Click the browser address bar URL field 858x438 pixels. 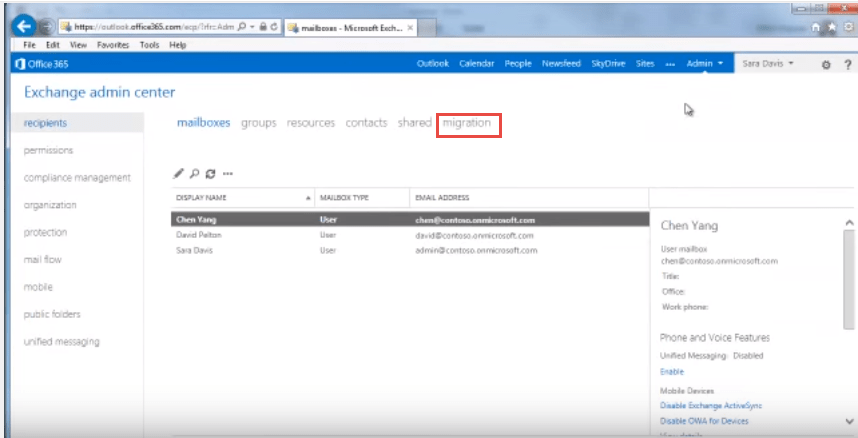tap(154, 27)
